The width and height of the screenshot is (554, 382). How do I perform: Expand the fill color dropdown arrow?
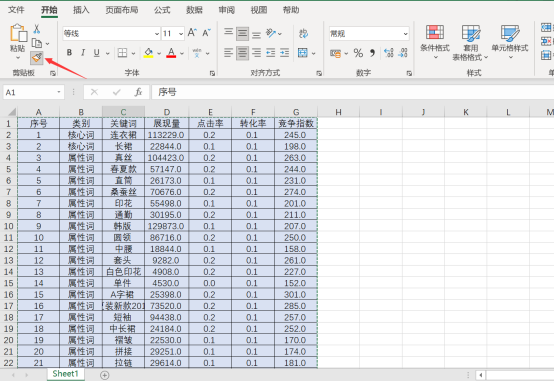159,54
